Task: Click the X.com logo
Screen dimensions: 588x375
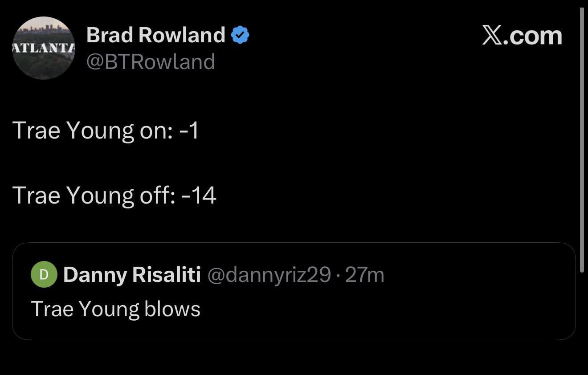Action: (x=522, y=35)
